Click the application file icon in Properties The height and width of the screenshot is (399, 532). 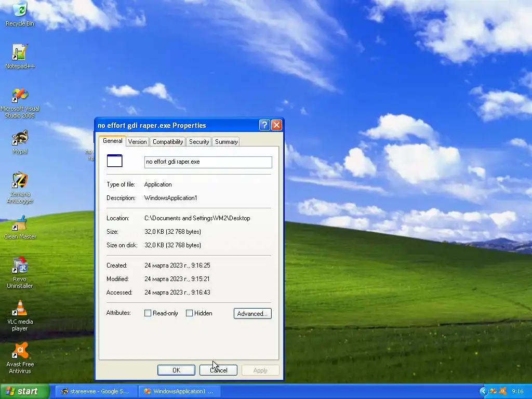pos(115,161)
